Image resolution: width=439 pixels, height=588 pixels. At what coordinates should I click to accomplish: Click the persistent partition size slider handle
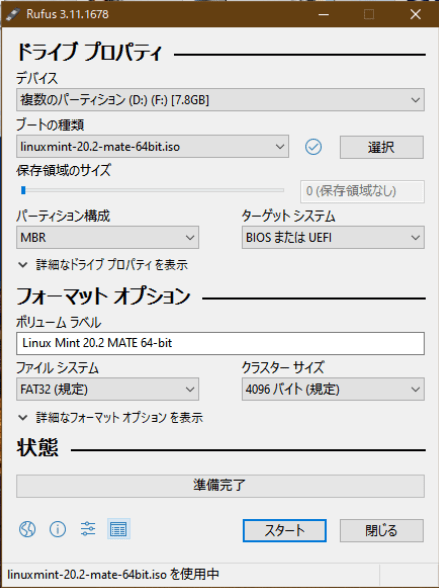click(x=23, y=190)
